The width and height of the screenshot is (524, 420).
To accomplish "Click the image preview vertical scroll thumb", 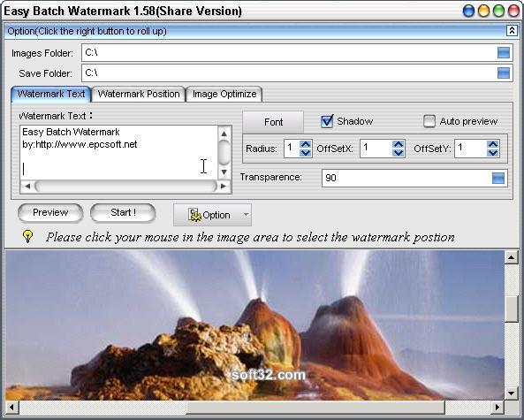I will [x=511, y=309].
